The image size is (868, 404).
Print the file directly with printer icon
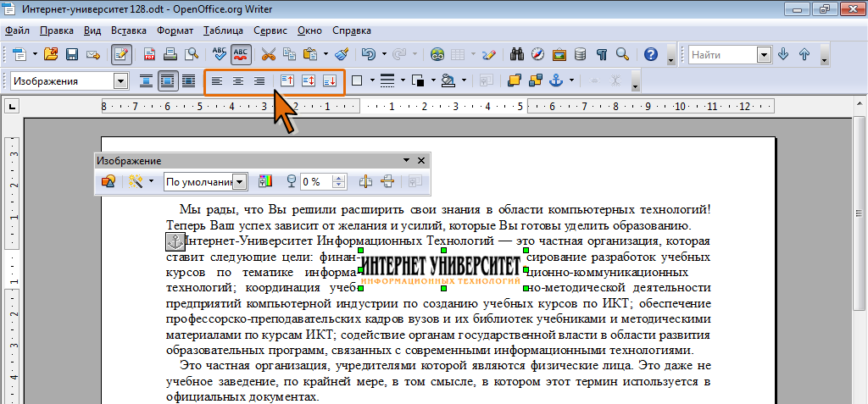pyautogui.click(x=170, y=54)
